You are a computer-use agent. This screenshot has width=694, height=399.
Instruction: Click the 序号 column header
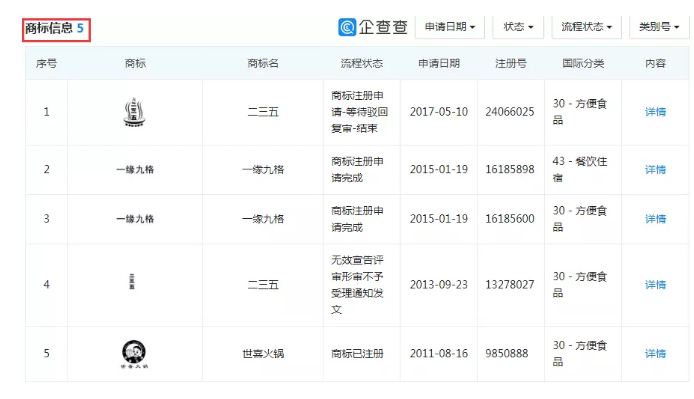click(46, 63)
